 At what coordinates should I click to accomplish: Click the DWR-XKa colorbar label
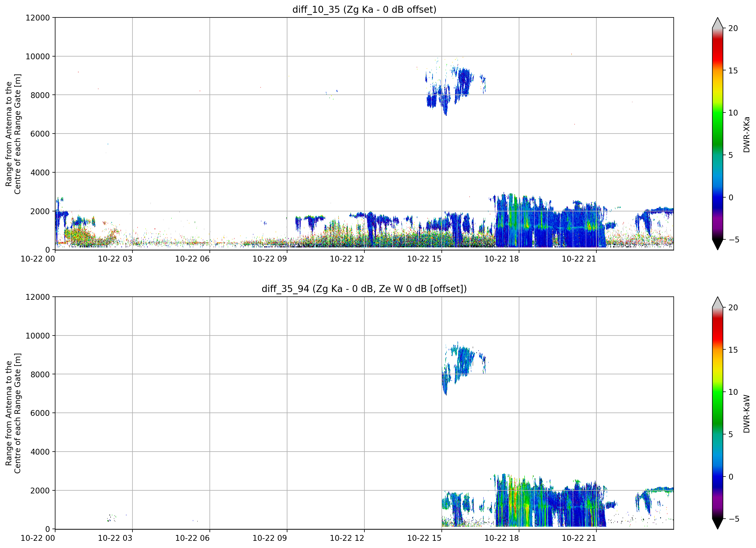point(747,134)
